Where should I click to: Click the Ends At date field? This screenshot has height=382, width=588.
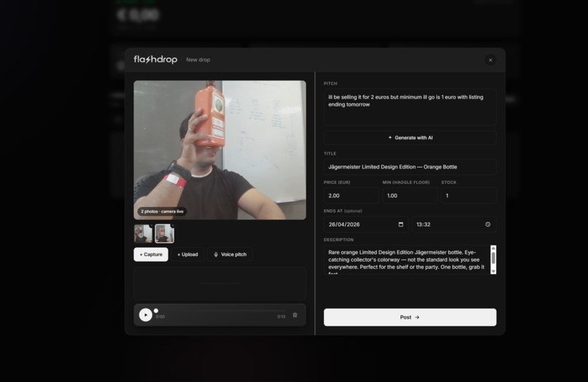(x=366, y=225)
